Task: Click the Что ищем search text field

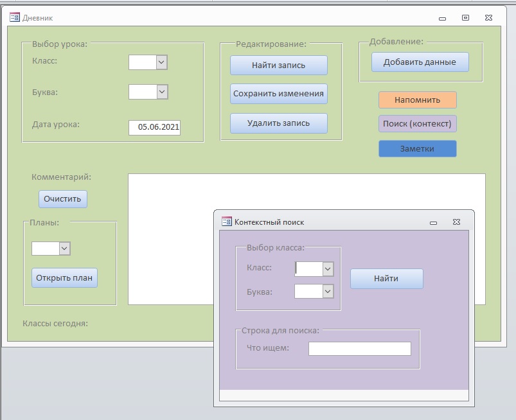Action: (360, 349)
